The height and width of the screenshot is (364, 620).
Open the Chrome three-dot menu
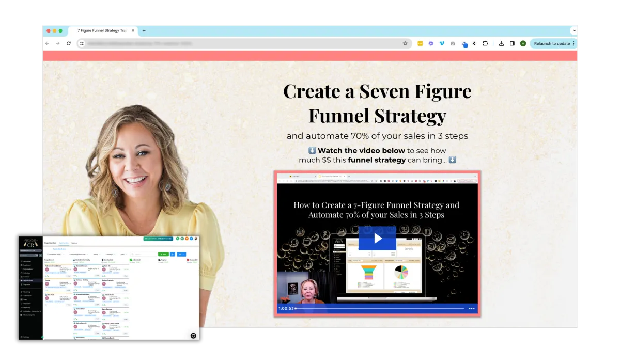click(x=574, y=43)
